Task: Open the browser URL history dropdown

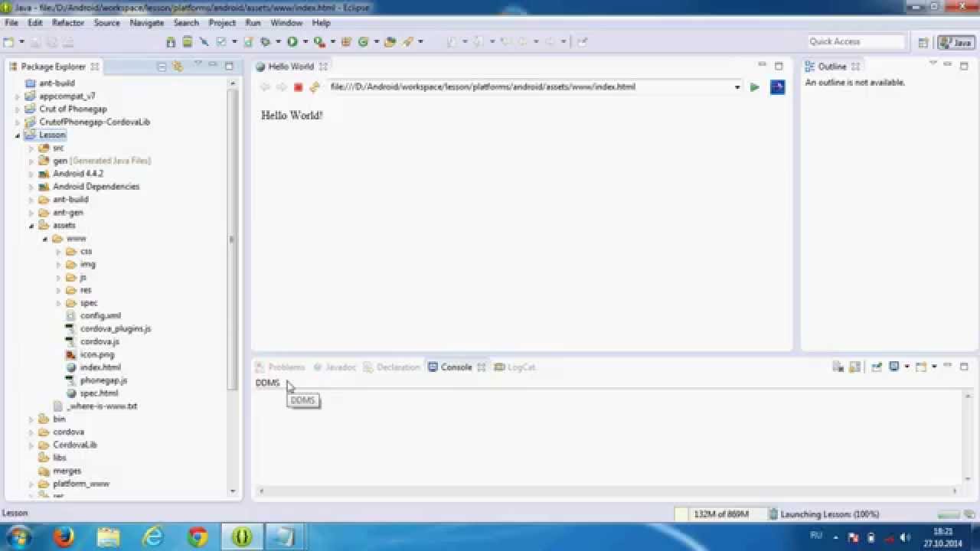Action: [737, 87]
